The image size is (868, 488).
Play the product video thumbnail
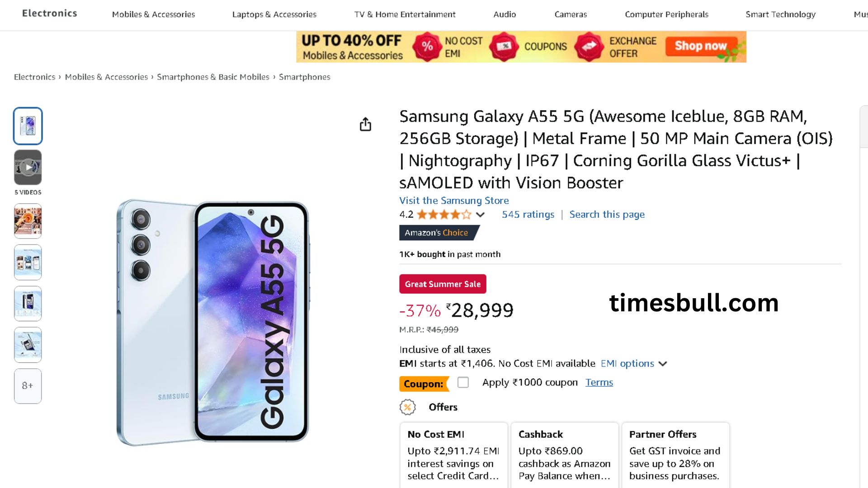[x=28, y=168]
